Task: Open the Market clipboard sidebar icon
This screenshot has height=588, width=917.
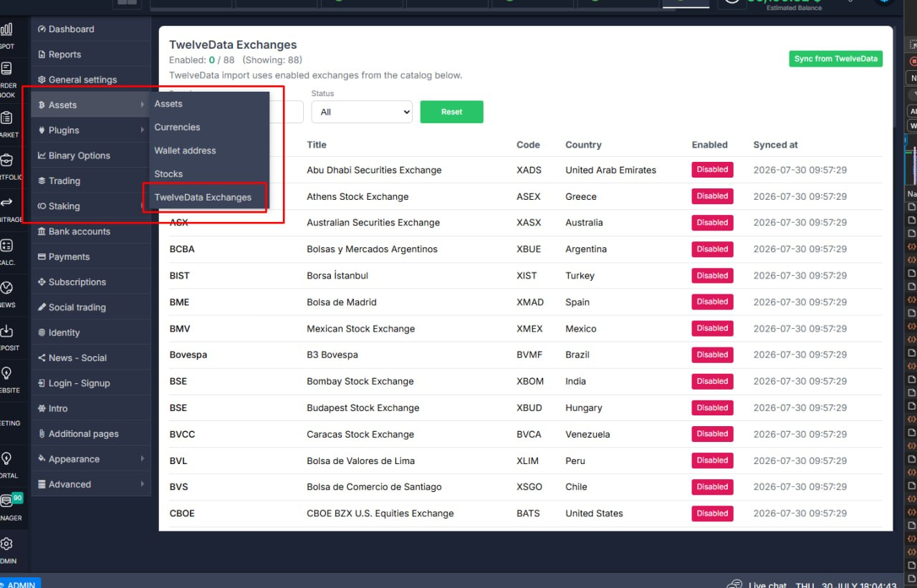Action: click(x=6, y=117)
